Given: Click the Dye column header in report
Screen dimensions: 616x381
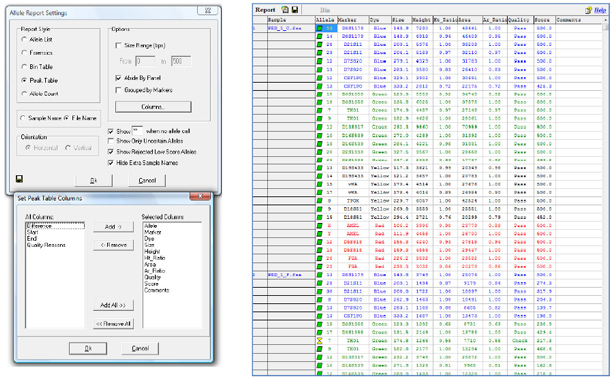Looking at the screenshot, I should tap(380, 20).
